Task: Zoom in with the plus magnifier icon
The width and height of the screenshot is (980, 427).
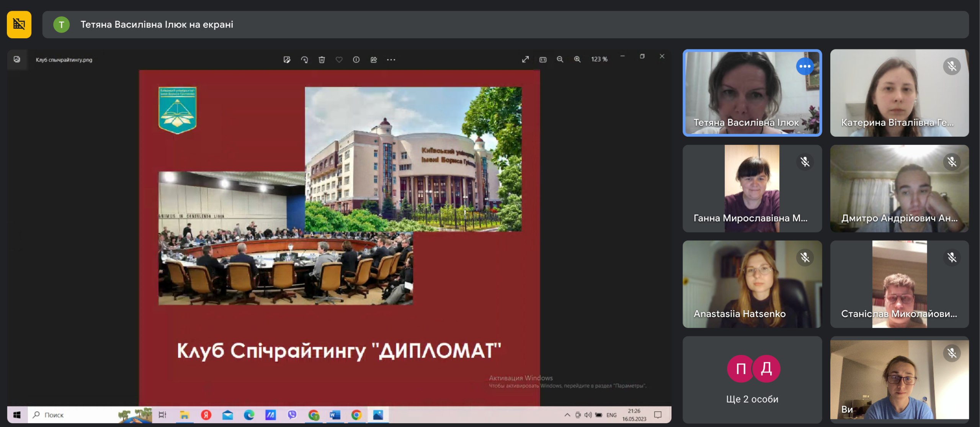Action: pyautogui.click(x=577, y=59)
